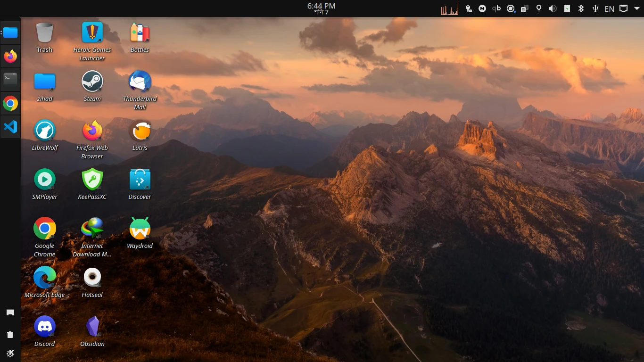Viewport: 644px width, 362px height.
Task: Mute audio via the tray speaker icon
Action: click(552, 8)
